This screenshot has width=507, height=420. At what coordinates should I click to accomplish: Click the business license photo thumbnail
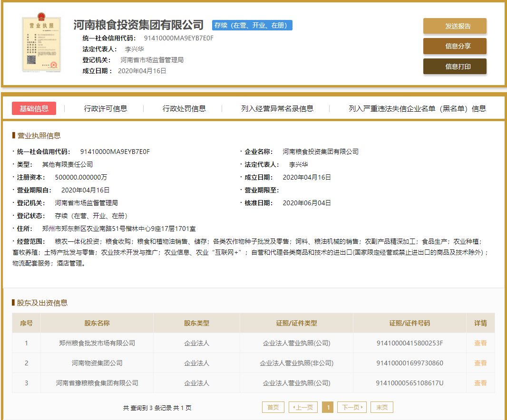point(41,45)
